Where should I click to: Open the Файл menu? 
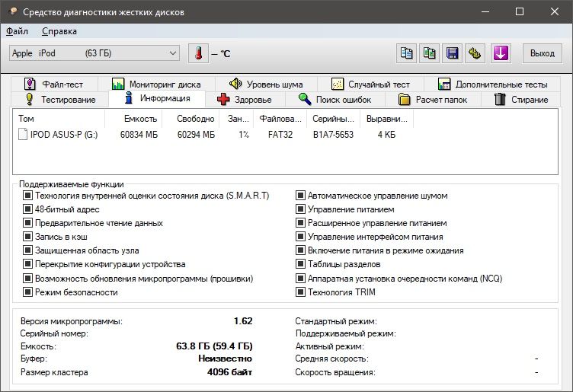(x=17, y=31)
